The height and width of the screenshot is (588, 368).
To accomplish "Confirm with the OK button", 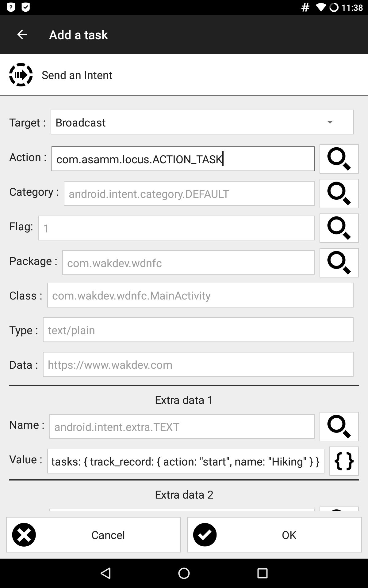I will click(x=274, y=535).
